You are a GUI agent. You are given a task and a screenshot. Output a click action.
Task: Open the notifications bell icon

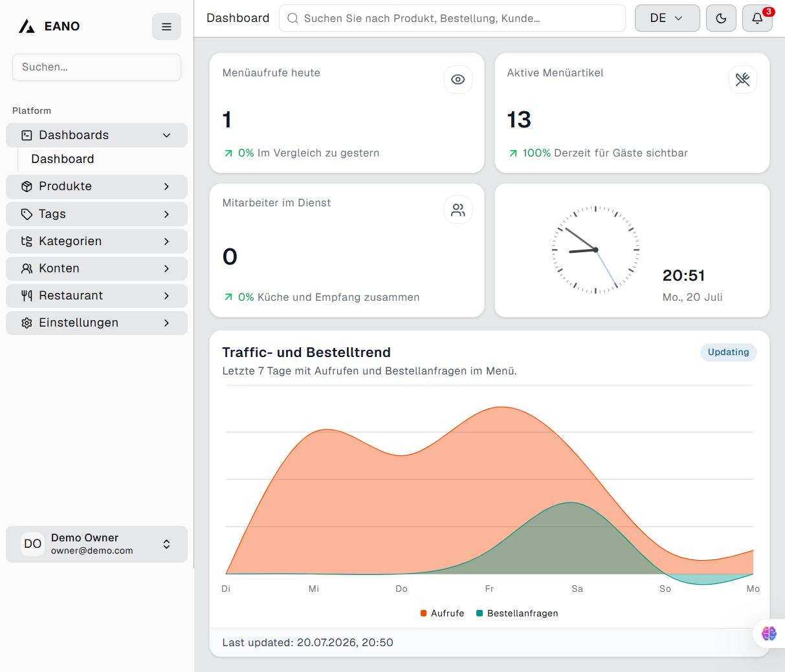coord(757,18)
